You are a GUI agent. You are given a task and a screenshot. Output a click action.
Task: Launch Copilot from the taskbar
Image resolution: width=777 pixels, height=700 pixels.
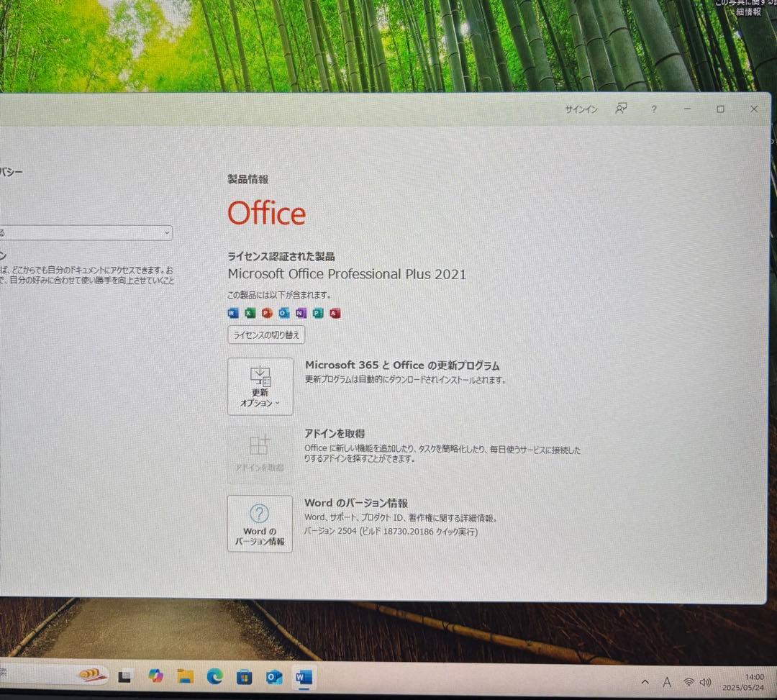coord(156,676)
